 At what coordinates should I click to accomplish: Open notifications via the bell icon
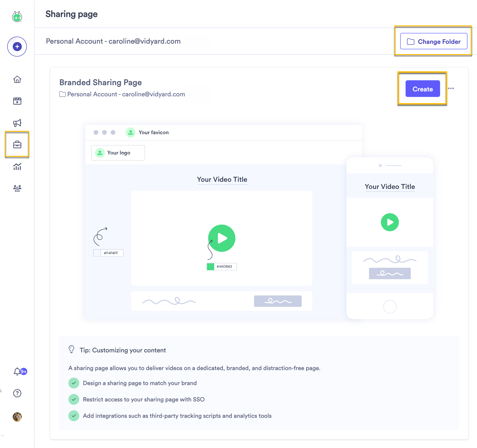[x=17, y=371]
